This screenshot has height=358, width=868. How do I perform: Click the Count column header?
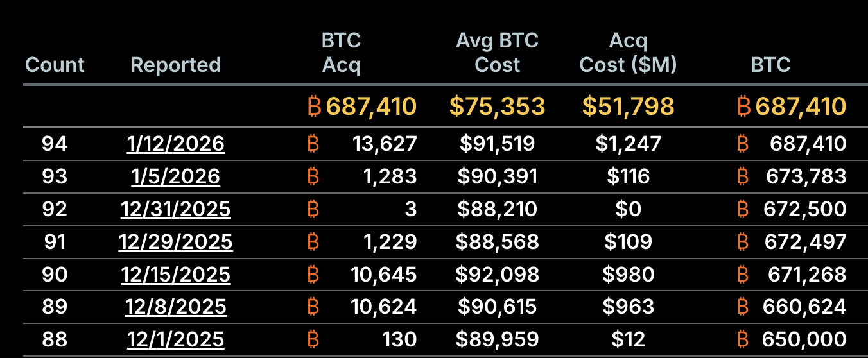tap(55, 65)
